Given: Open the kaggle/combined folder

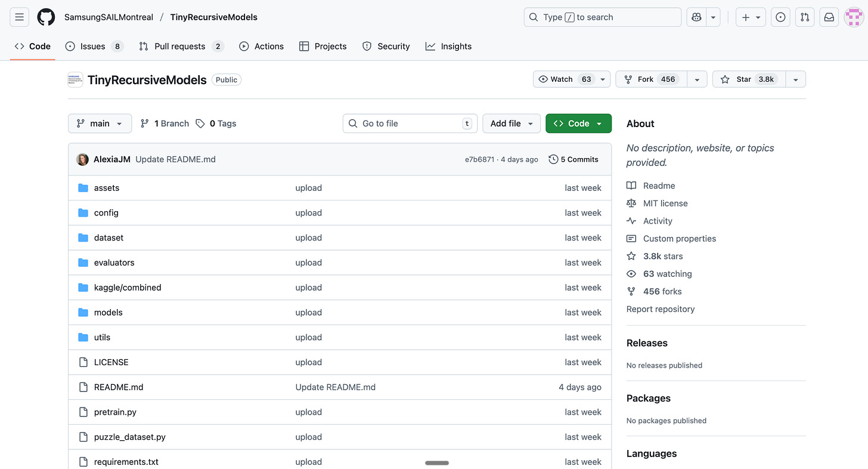Looking at the screenshot, I should [x=128, y=288].
